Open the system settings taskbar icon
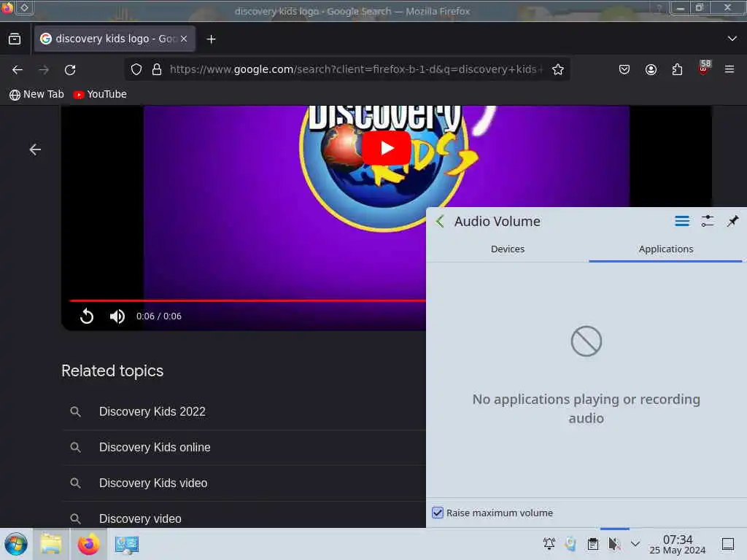Viewport: 747px width, 560px height. pos(127,544)
